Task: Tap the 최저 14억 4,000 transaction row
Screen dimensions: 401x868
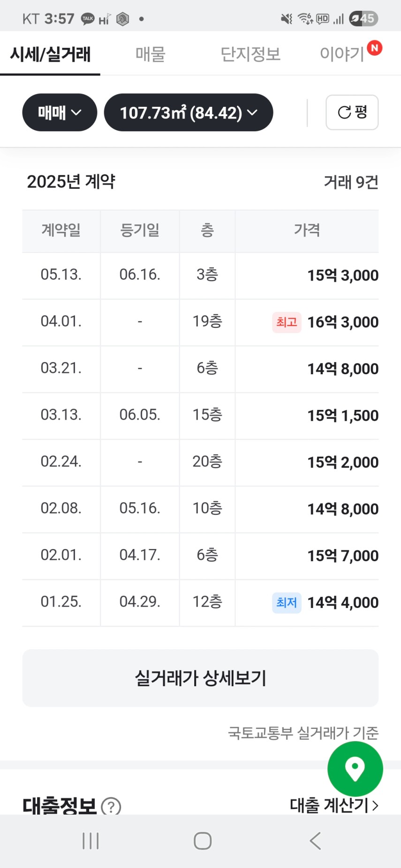Action: tap(200, 602)
